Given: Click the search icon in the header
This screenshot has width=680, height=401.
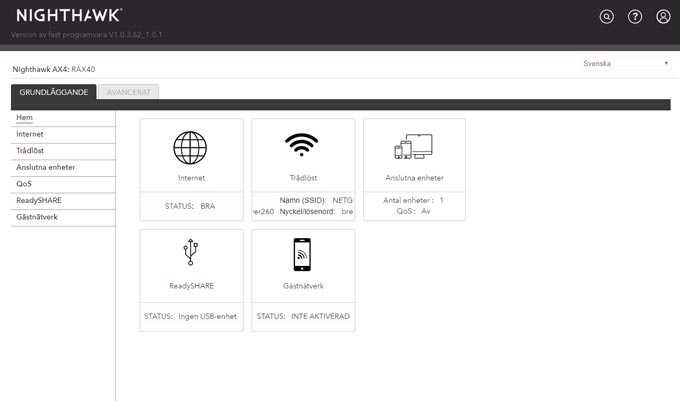Looking at the screenshot, I should pos(606,16).
